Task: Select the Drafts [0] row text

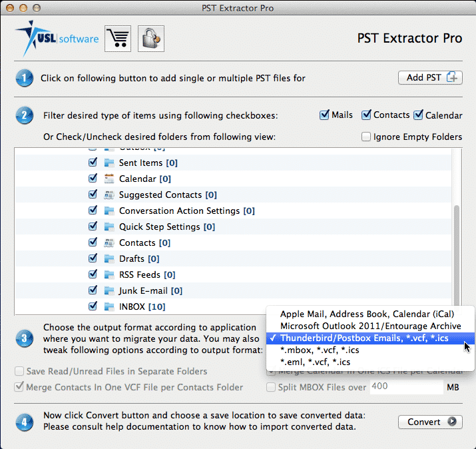Action: (x=139, y=259)
